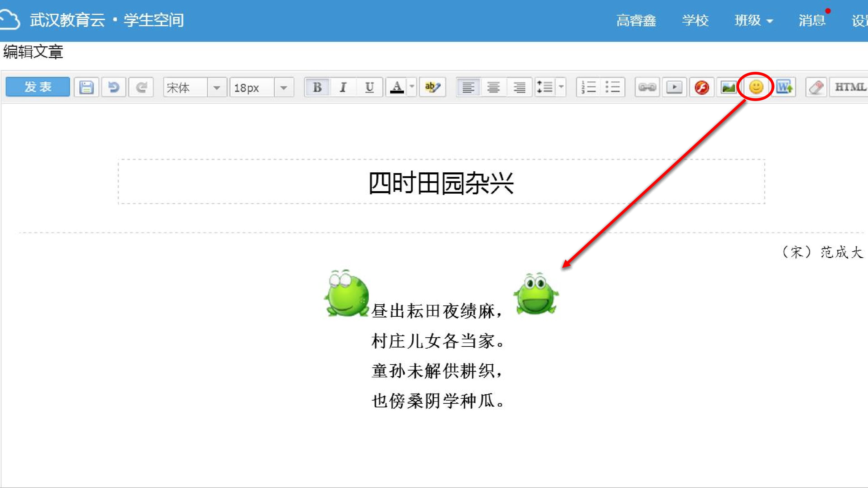Clear formatting with eraser icon
The height and width of the screenshot is (488, 868).
pos(816,87)
